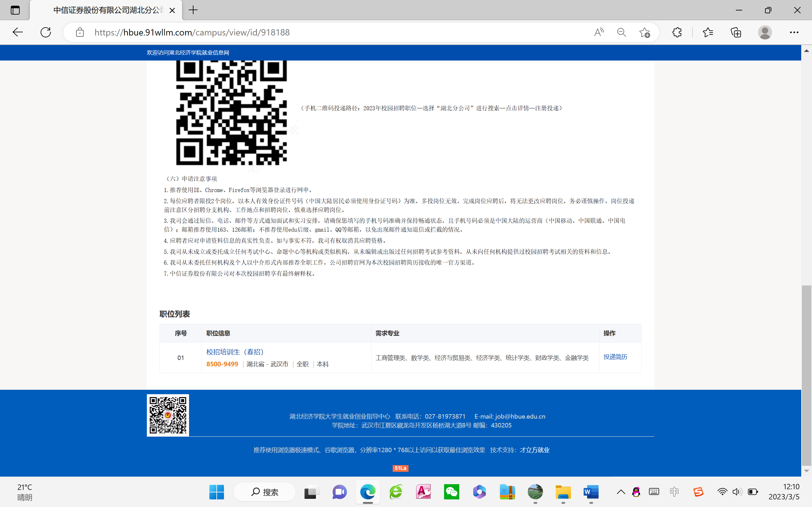
Task: Click the 才立方就业 footer link
Action: click(534, 450)
